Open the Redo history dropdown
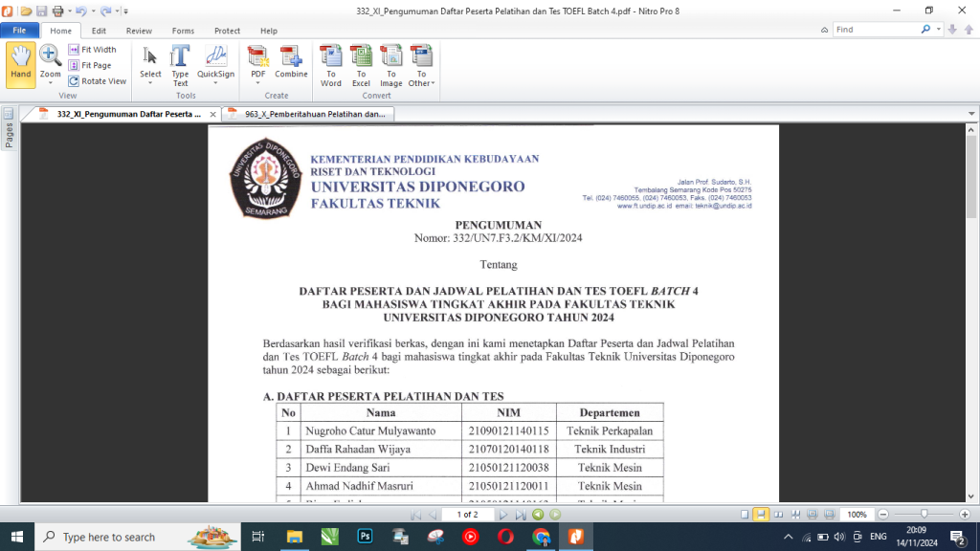Viewport: 980px width, 551px height. coord(117,11)
